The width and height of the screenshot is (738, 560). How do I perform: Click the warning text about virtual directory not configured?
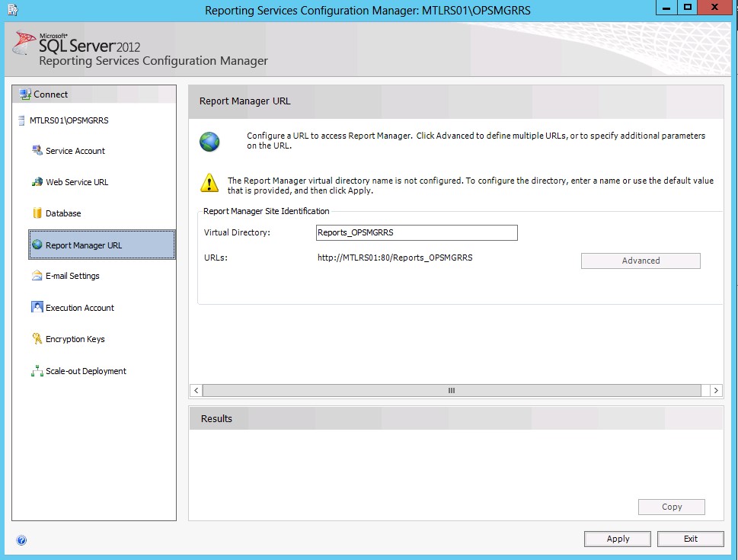[471, 186]
